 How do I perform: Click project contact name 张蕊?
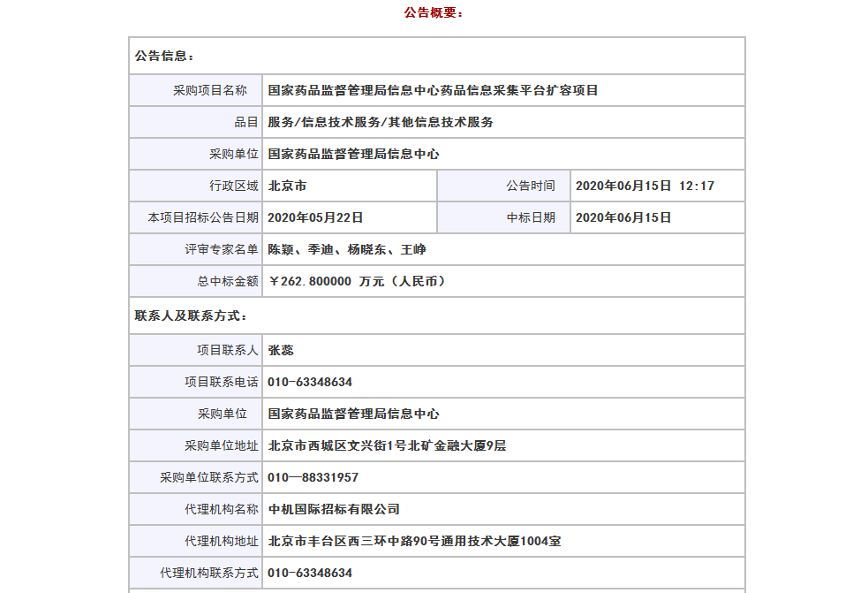pos(281,350)
